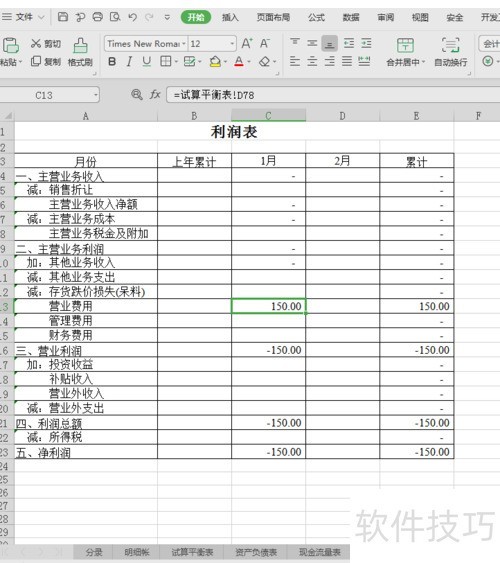Align cell content to top
The height and width of the screenshot is (563, 500).
click(295, 43)
